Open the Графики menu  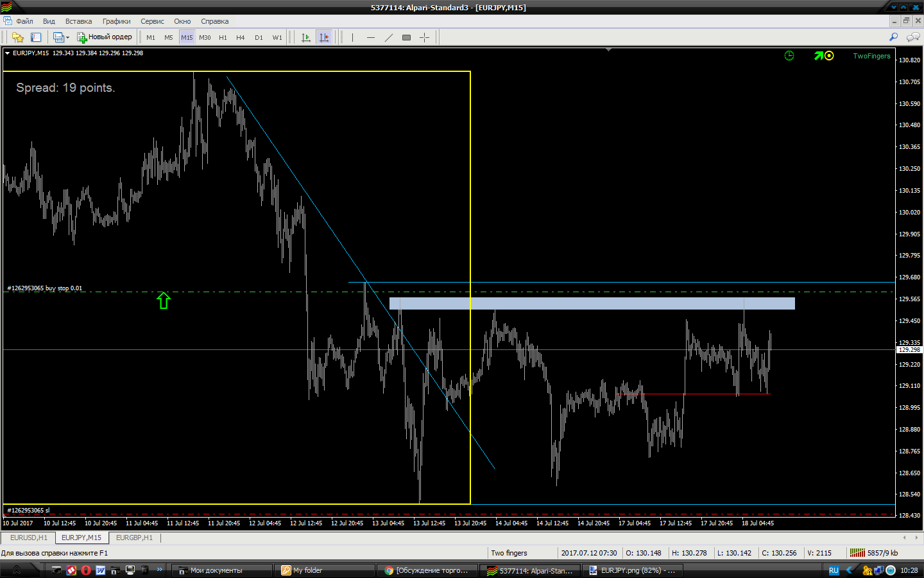tap(116, 21)
